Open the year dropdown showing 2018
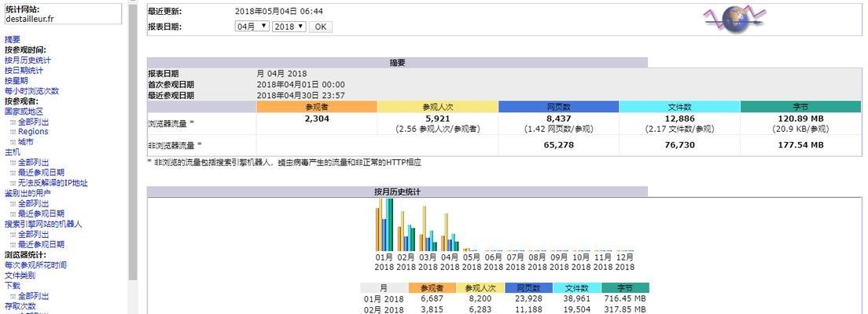 [x=289, y=26]
